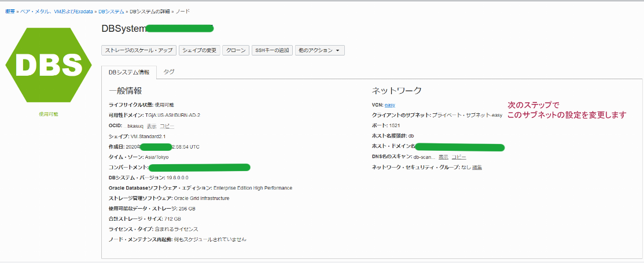Click total storage size 712 GB
Image resolution: width=644 pixels, height=263 pixels.
point(173,219)
